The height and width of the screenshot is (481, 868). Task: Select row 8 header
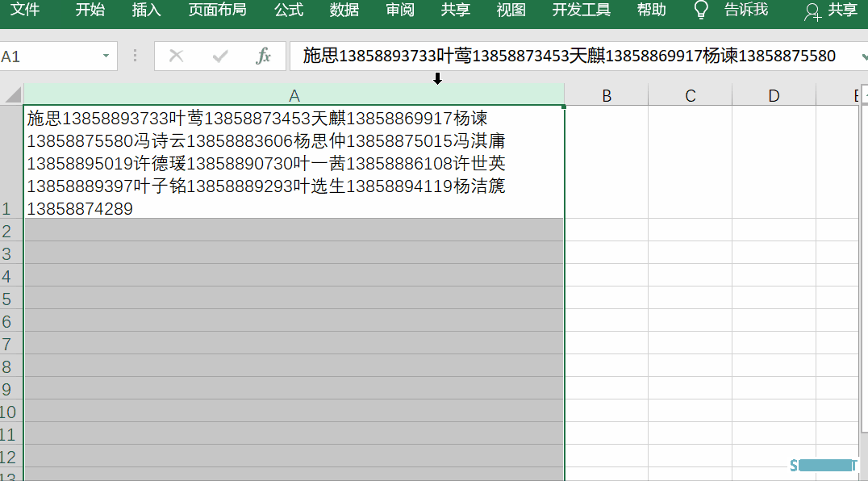pyautogui.click(x=11, y=366)
